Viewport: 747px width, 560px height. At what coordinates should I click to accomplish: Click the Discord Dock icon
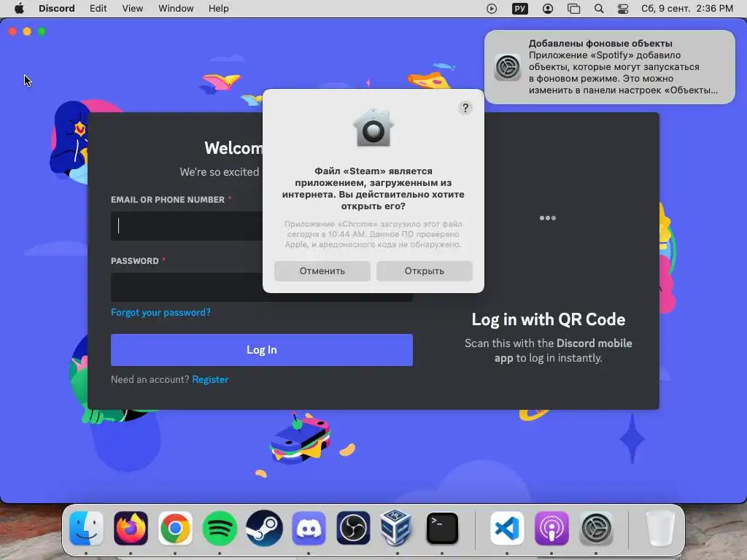pyautogui.click(x=309, y=529)
